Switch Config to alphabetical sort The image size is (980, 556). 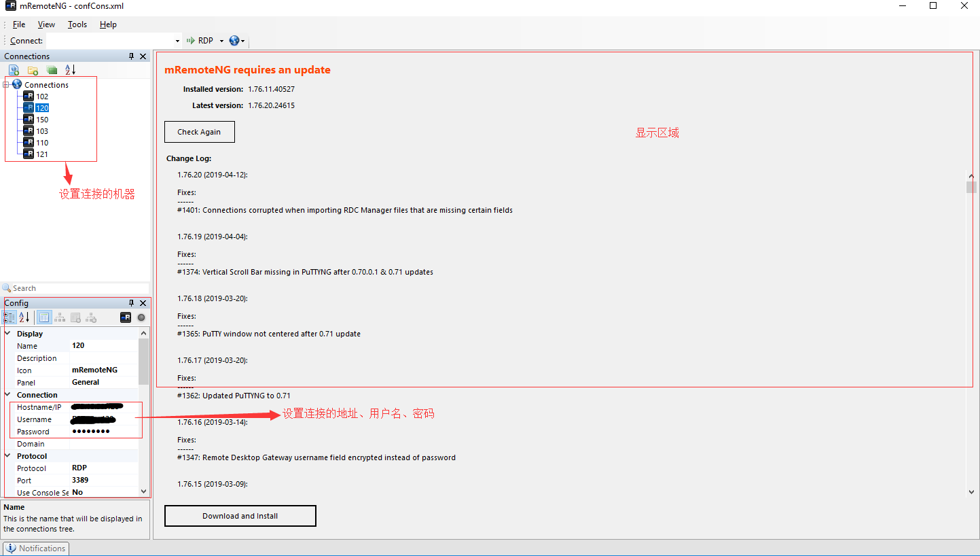click(x=24, y=317)
